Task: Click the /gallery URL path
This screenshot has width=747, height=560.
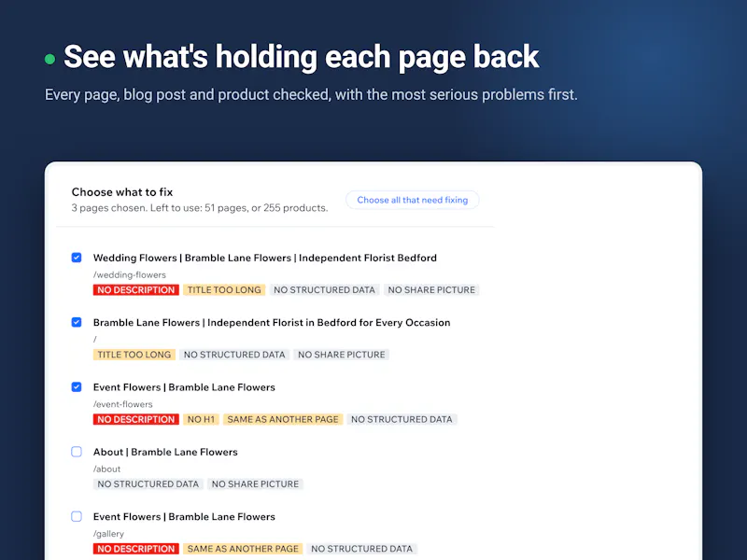Action: [x=108, y=534]
